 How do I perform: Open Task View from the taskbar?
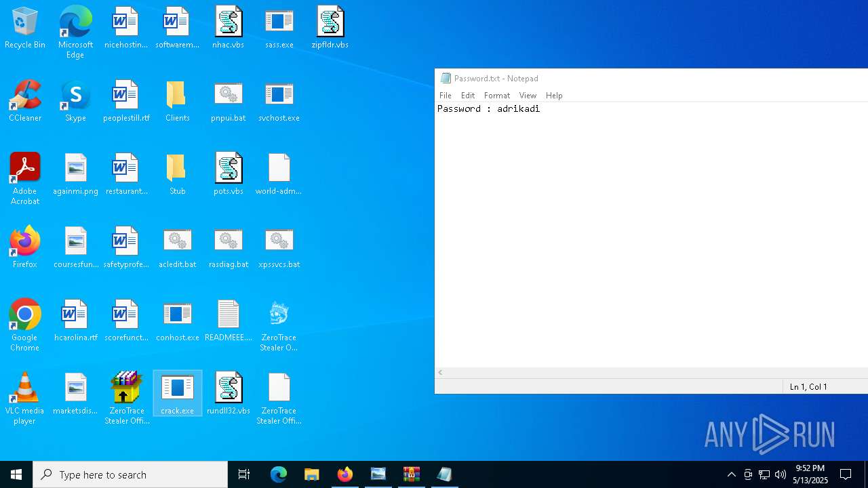[x=244, y=474]
